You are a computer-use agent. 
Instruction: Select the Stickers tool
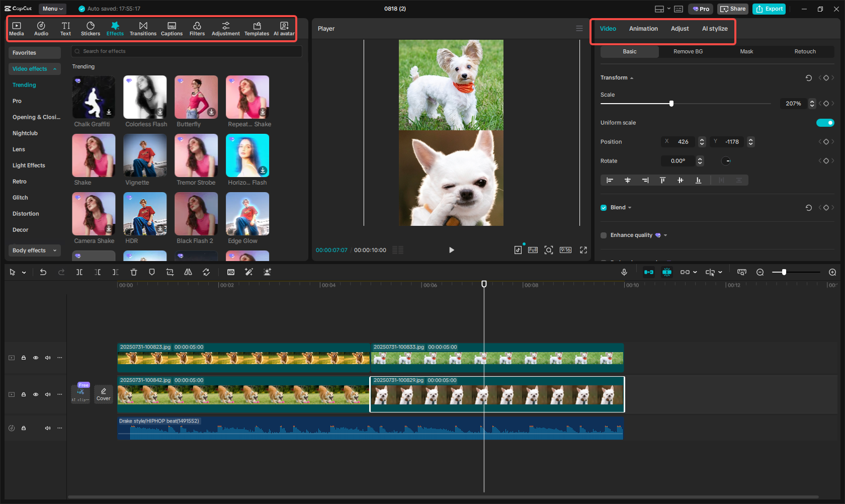point(91,28)
